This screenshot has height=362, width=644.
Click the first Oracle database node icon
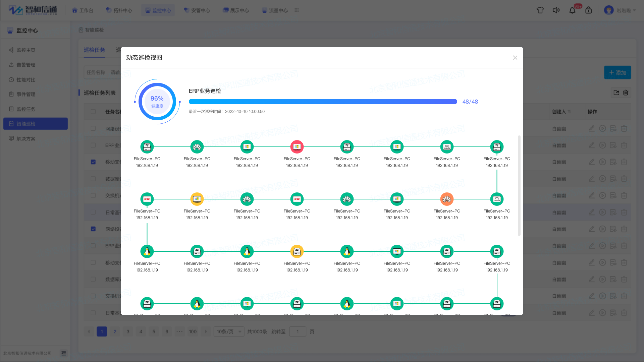pos(447,147)
